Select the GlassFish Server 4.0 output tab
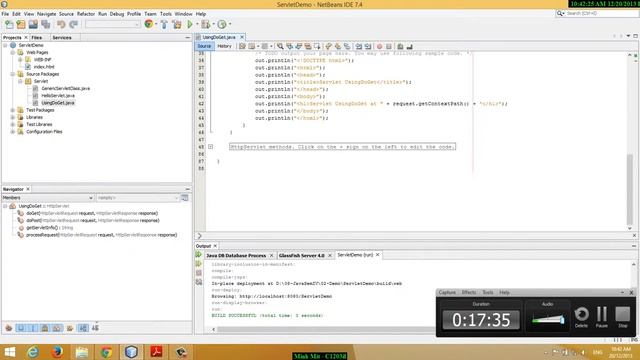640x360 pixels. [302, 256]
